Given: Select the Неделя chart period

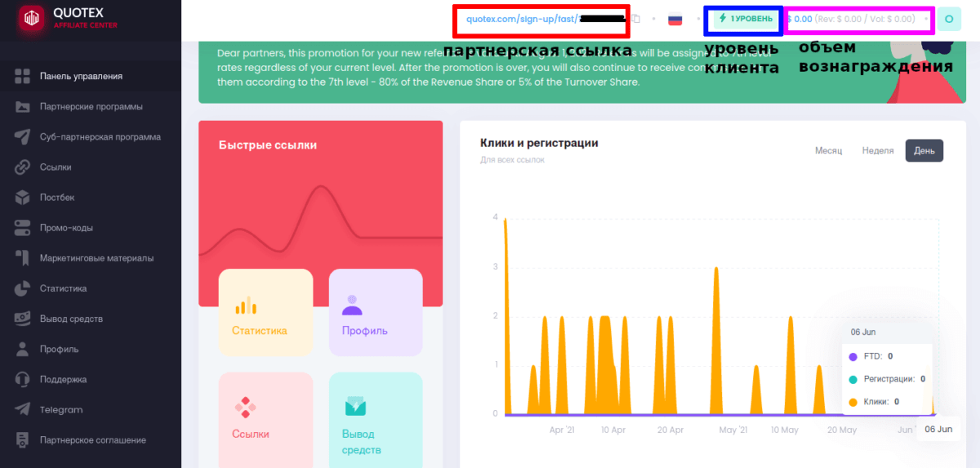Looking at the screenshot, I should tap(878, 151).
